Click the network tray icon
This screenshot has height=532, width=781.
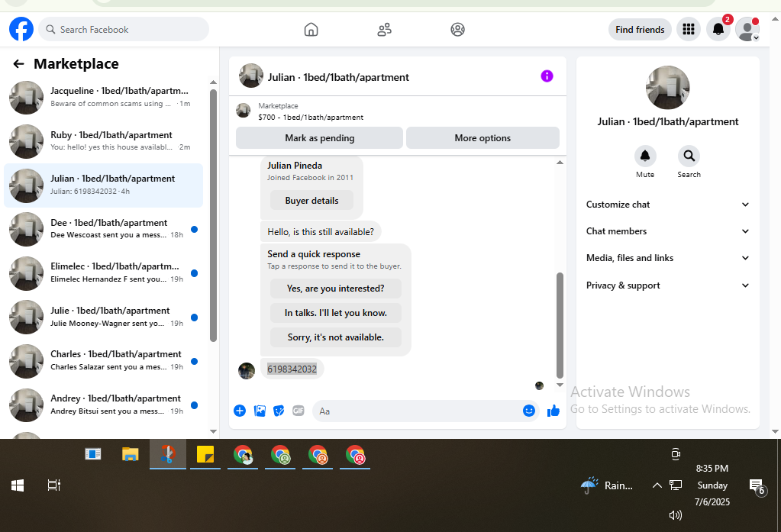tap(676, 485)
